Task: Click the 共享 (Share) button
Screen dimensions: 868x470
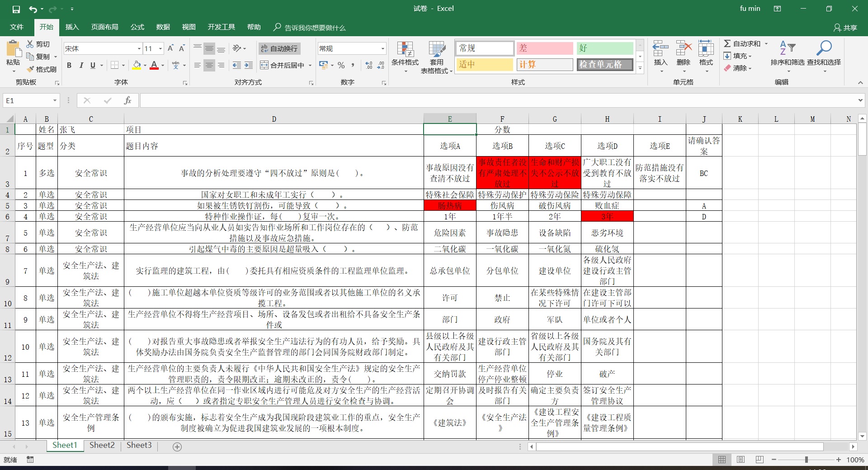Action: tap(845, 28)
